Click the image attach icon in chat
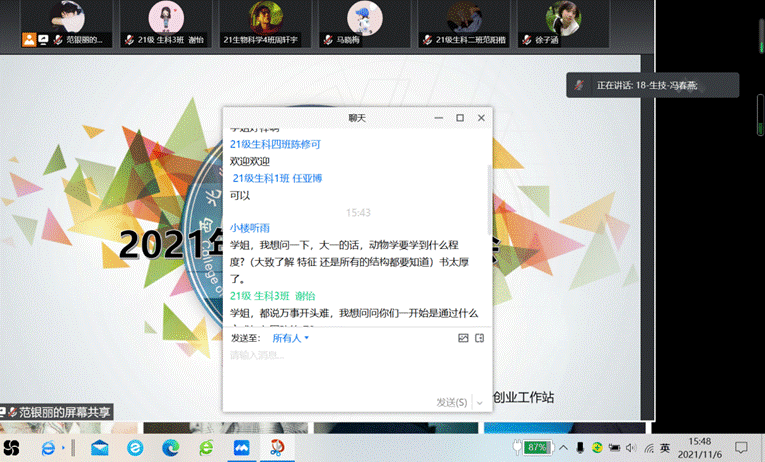Viewport: 765px width, 462px height. pyautogui.click(x=463, y=338)
